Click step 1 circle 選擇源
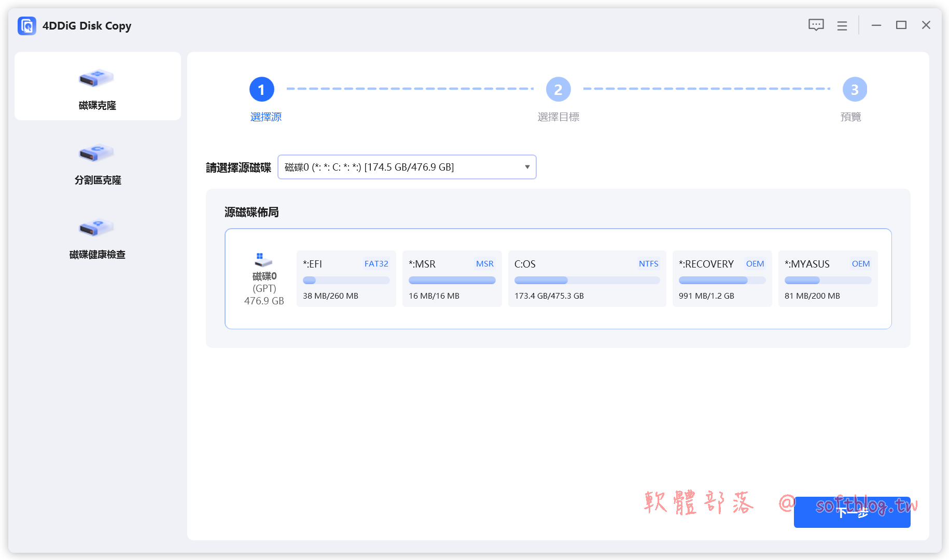Viewport: 949px width, 560px height. tap(262, 90)
